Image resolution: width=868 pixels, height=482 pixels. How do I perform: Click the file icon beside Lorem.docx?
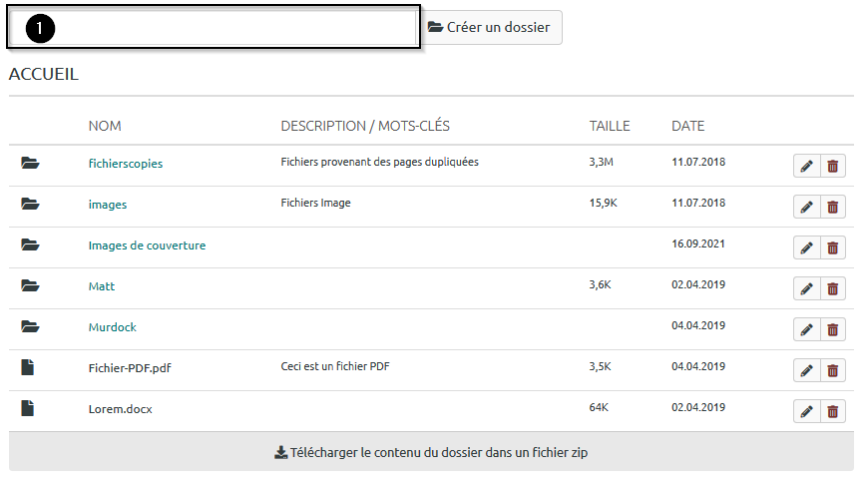(28, 408)
